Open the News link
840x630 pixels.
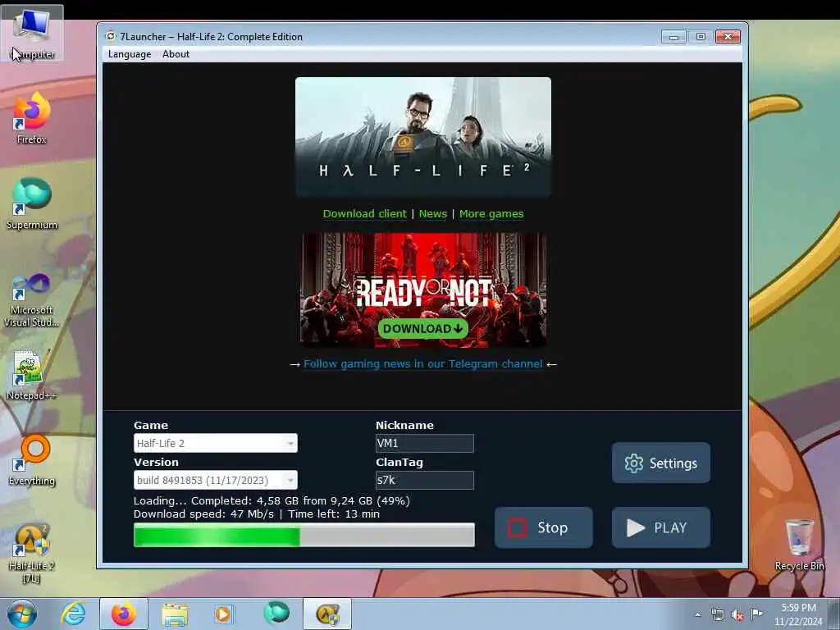[x=433, y=214]
